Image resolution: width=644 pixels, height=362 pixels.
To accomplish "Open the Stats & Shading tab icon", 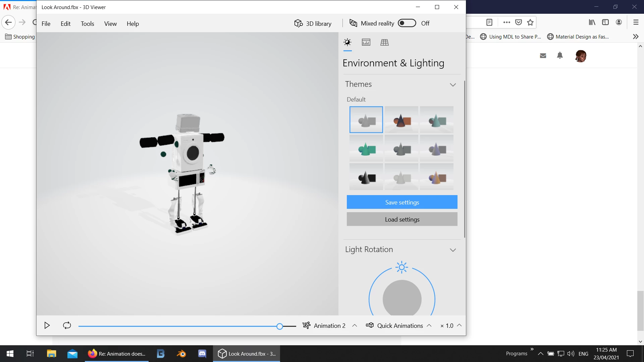I will point(366,42).
